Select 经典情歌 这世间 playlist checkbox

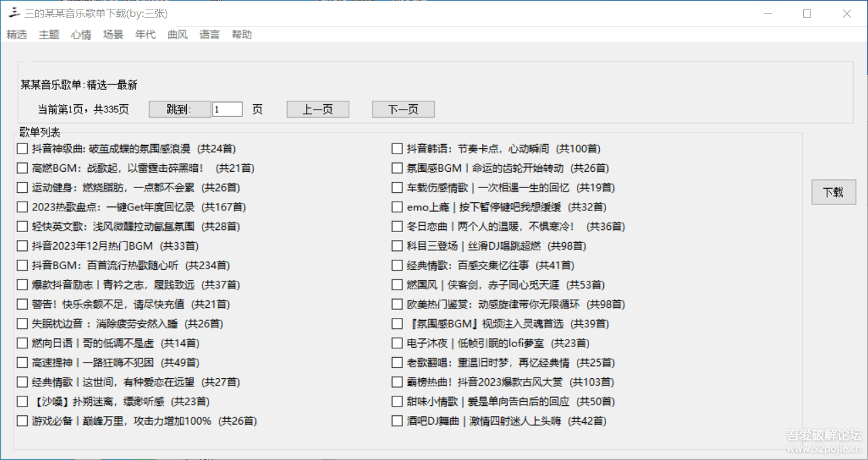[x=22, y=382]
